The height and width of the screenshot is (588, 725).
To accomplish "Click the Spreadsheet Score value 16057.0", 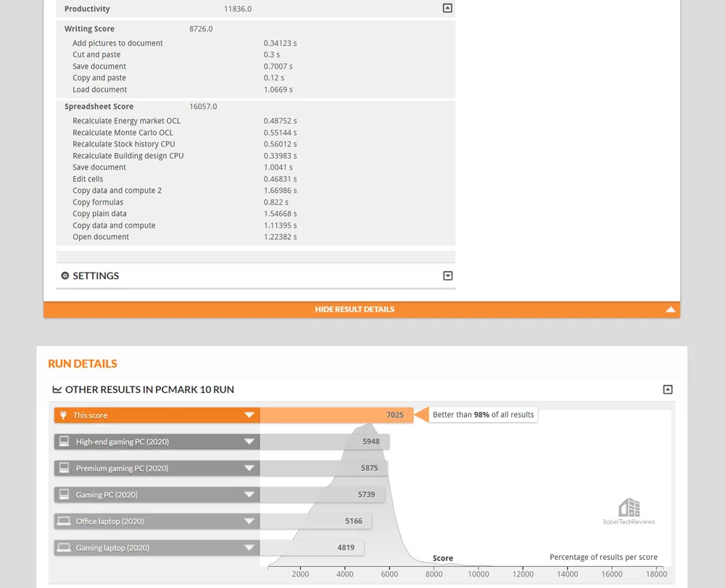I will [203, 107].
